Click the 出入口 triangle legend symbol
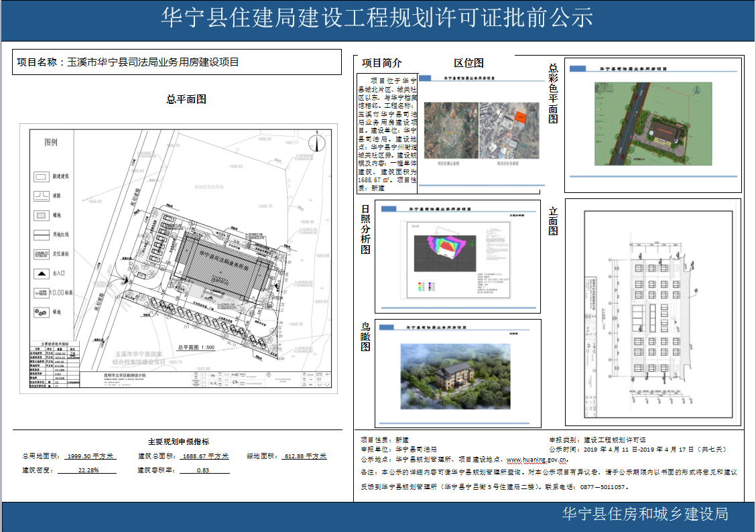The width and height of the screenshot is (756, 532). (42, 273)
